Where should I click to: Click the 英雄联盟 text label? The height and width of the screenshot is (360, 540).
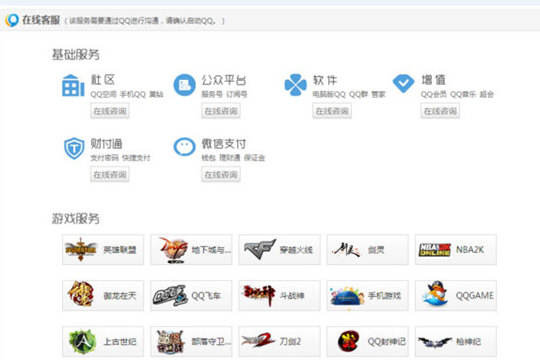(x=120, y=250)
